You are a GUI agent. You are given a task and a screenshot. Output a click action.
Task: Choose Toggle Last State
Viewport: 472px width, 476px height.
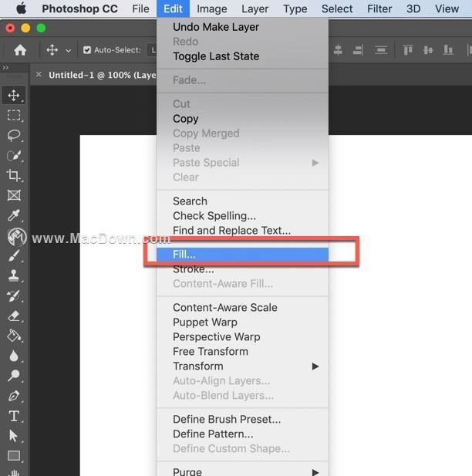pos(242,56)
